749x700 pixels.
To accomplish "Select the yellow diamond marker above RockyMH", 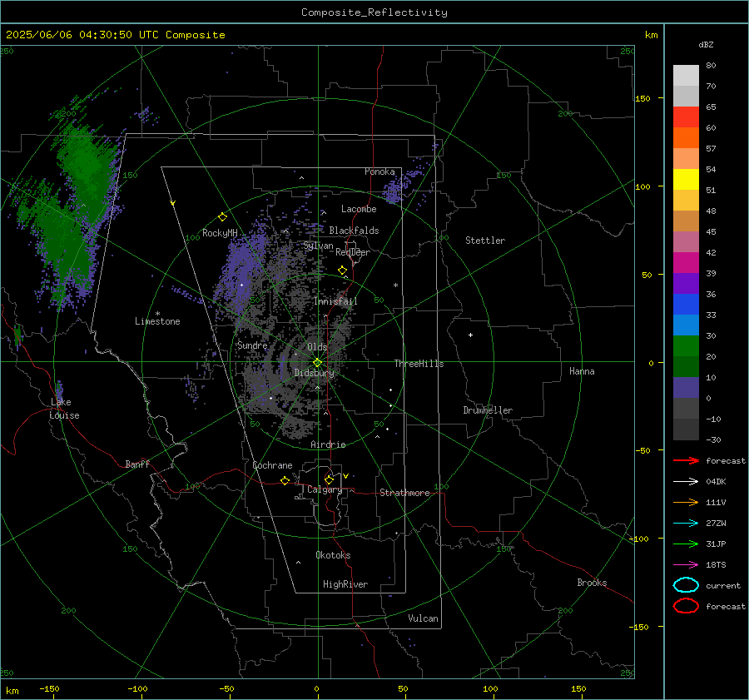I will click(x=222, y=217).
